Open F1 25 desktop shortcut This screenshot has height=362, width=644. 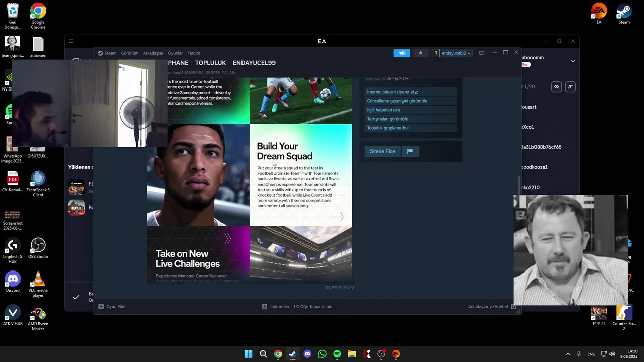pos(599,316)
